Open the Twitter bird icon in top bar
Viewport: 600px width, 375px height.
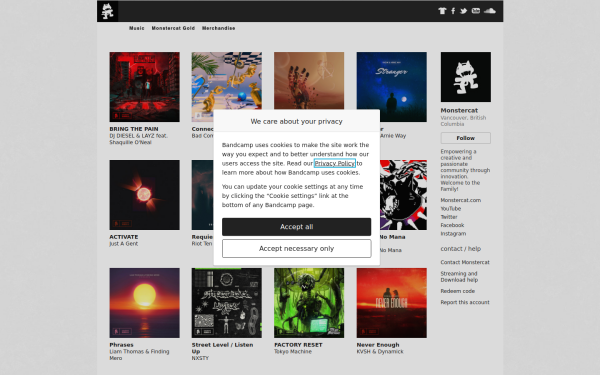click(x=463, y=11)
